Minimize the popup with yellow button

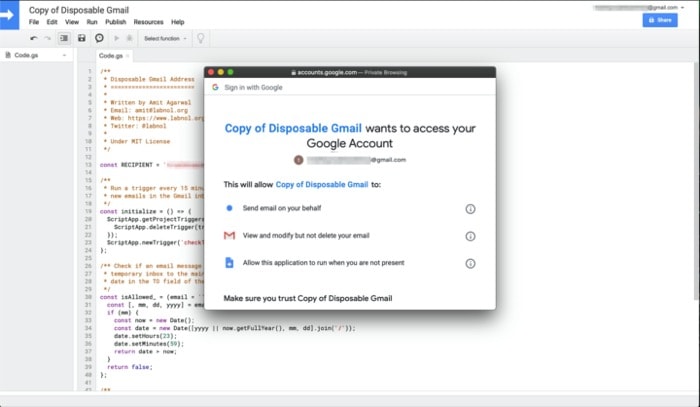coord(221,72)
